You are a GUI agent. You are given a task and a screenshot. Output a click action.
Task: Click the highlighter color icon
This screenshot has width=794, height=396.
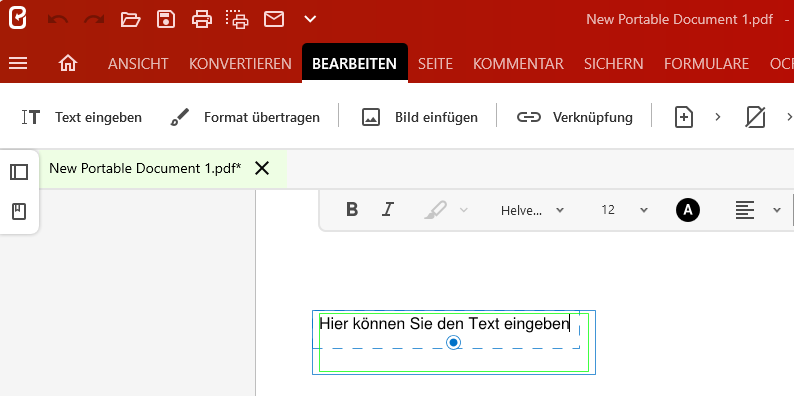pyautogui.click(x=435, y=210)
